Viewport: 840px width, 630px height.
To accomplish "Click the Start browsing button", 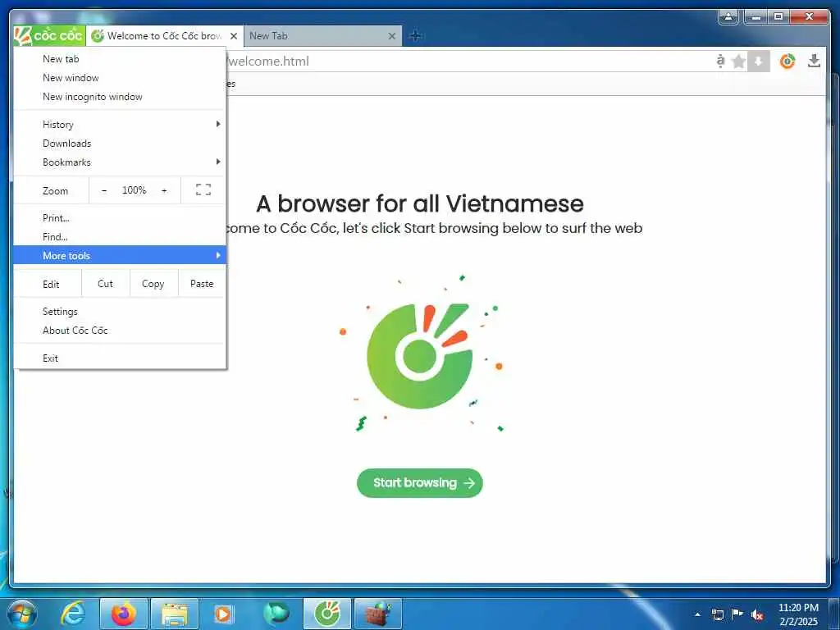I will (x=419, y=483).
